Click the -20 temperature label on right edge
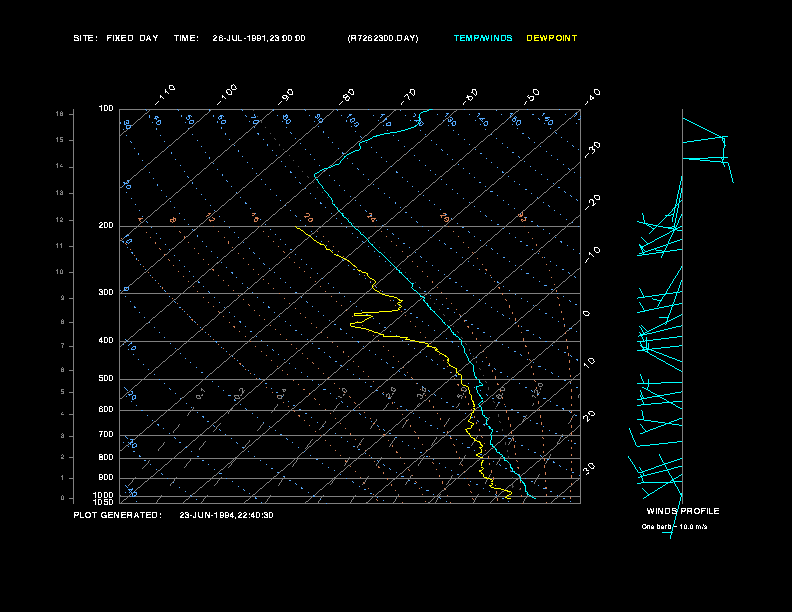This screenshot has height=612, width=792. 592,202
